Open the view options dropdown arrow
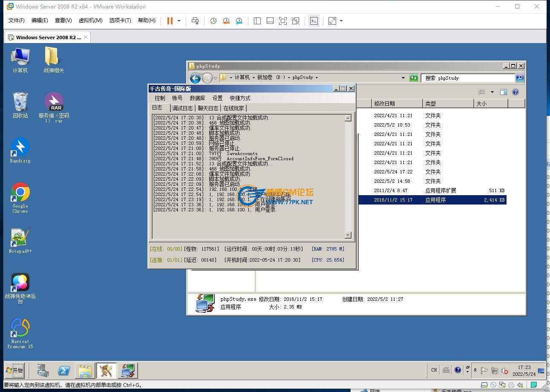This screenshot has height=392, width=550. click(492, 92)
